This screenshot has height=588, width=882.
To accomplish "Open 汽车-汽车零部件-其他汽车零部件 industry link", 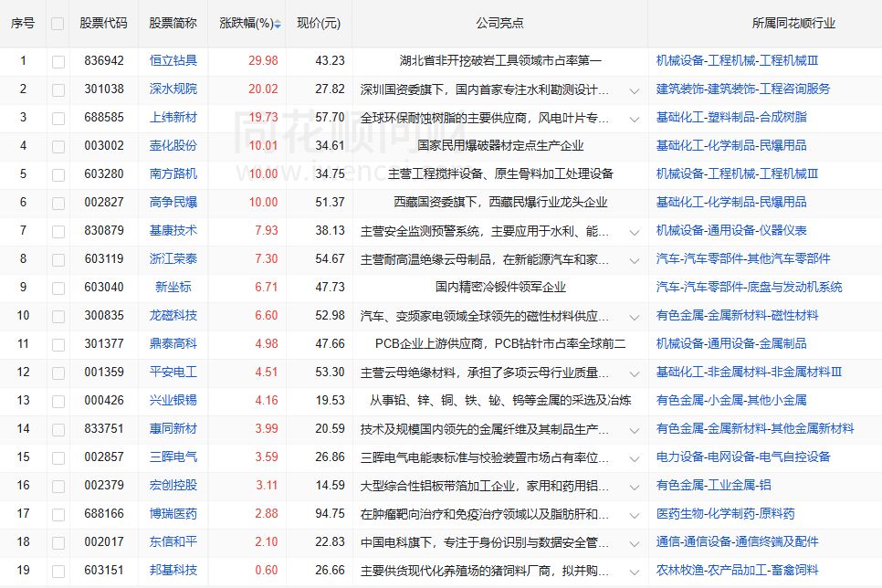I will click(x=743, y=258).
